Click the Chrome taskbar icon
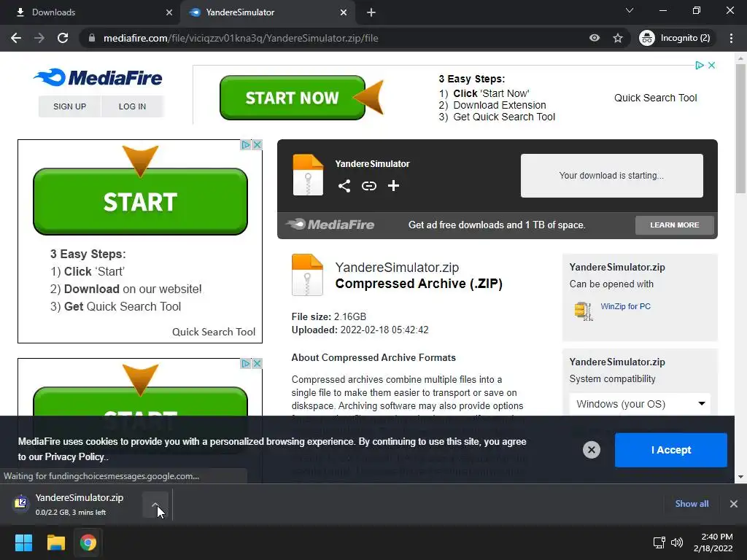This screenshot has height=560, width=747. tap(88, 542)
